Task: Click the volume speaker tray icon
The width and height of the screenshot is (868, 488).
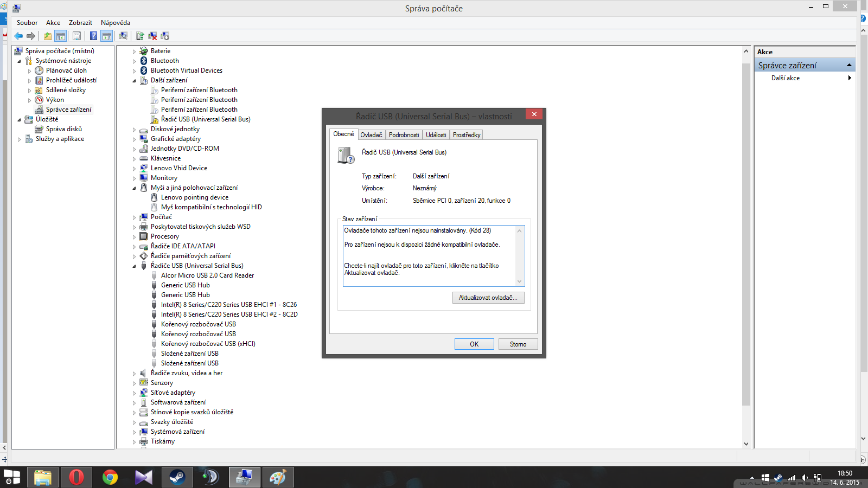Action: [x=805, y=478]
